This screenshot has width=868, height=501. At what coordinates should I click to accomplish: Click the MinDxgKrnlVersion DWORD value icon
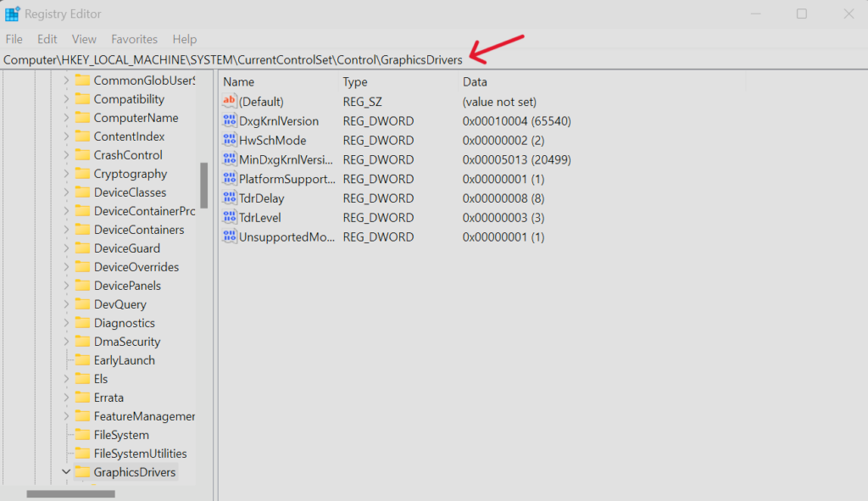(229, 159)
